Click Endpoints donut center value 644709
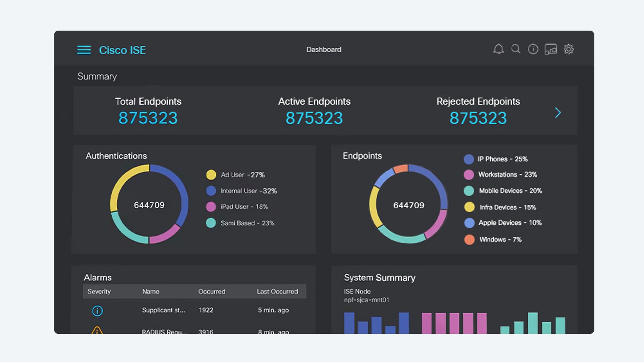Screen dimensions: 644x362 409,205
